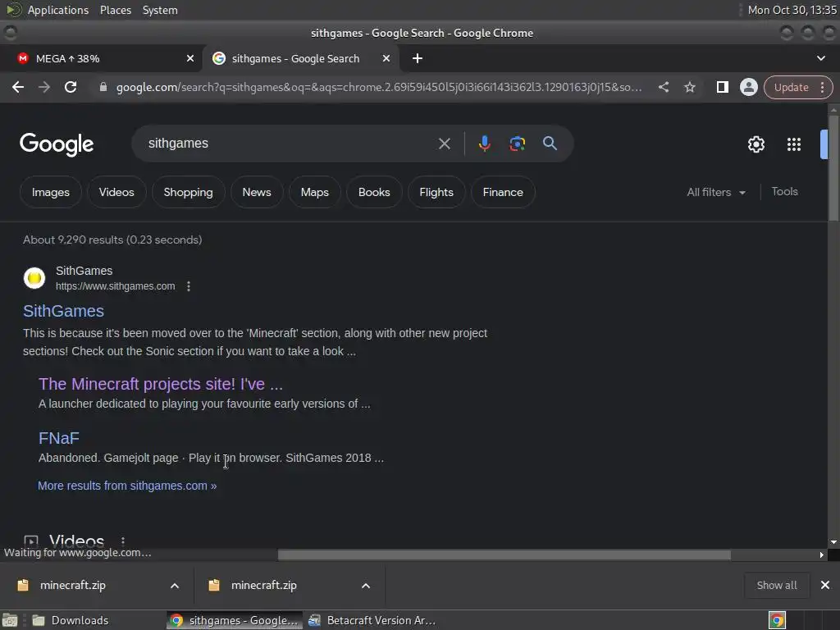Open Google quick settings gear
This screenshot has width=840, height=630.
[756, 144]
